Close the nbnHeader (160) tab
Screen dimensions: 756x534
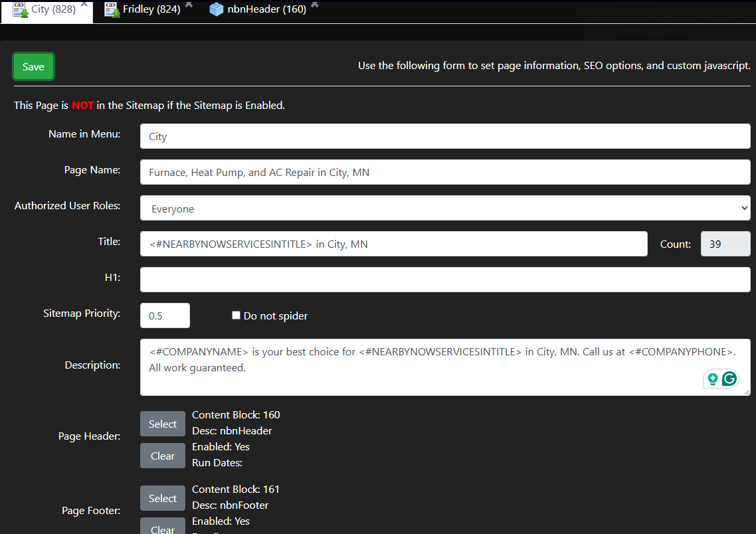[x=315, y=4]
